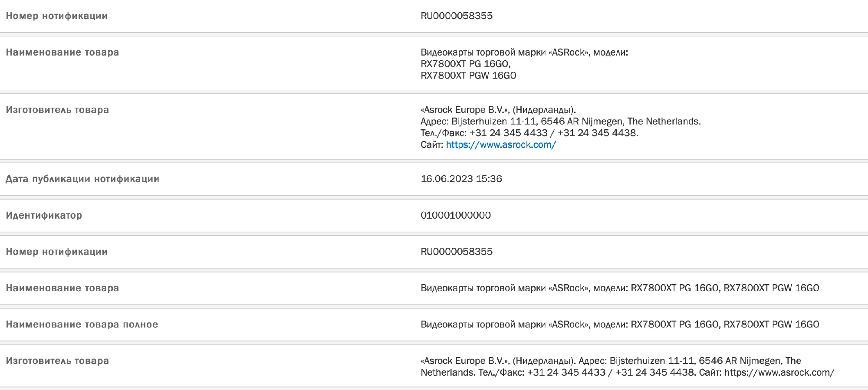
Task: Click the "Изготовитель товара" label in the last row
Action: point(57,361)
